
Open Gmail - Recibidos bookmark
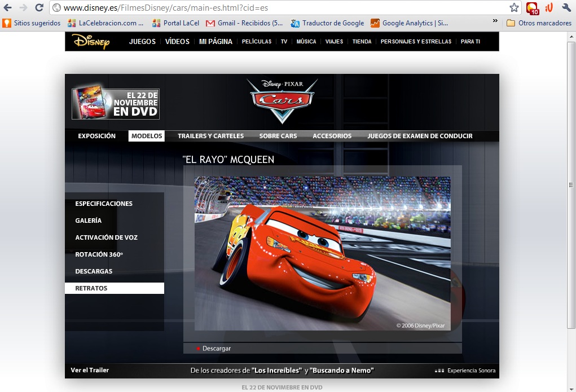pos(245,23)
